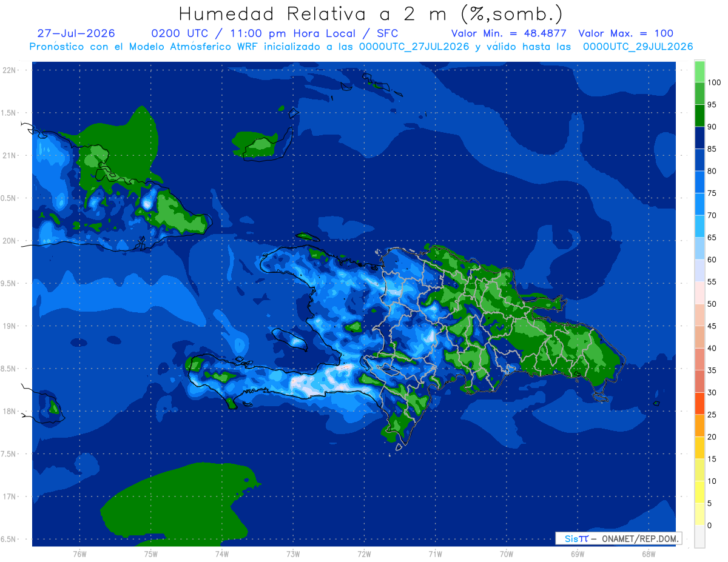Click the '22N' latitude label

pos(9,70)
